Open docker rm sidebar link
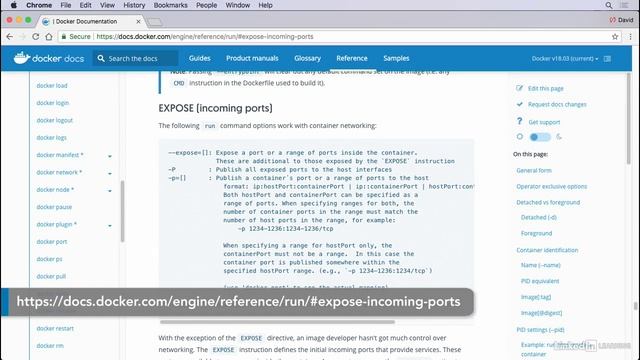This screenshot has height=360, width=640. [50, 346]
